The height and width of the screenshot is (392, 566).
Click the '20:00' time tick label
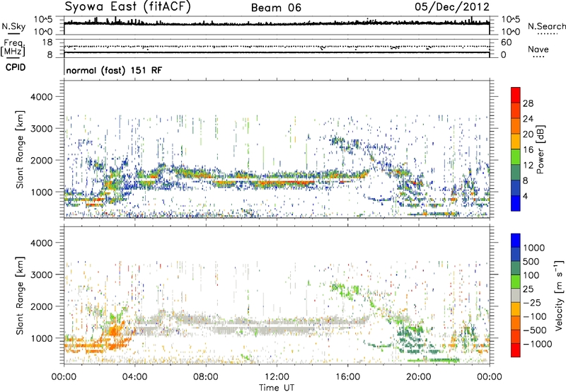coord(418,377)
